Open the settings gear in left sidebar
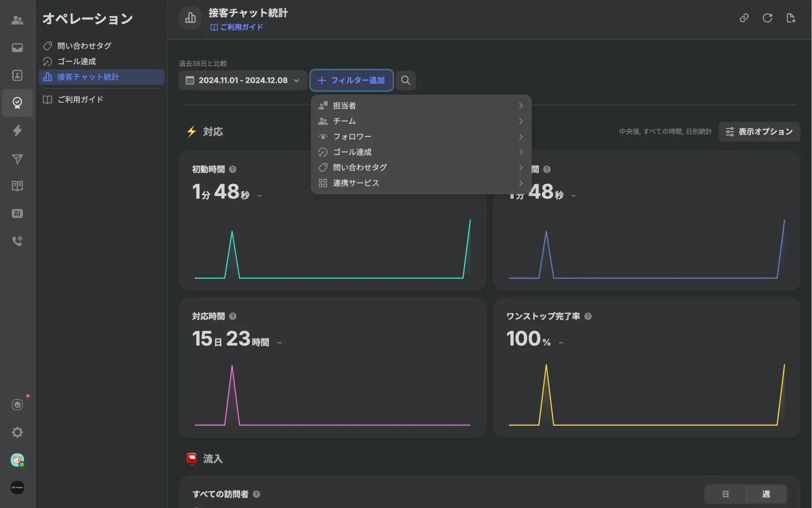Image resolution: width=812 pixels, height=508 pixels. tap(17, 432)
